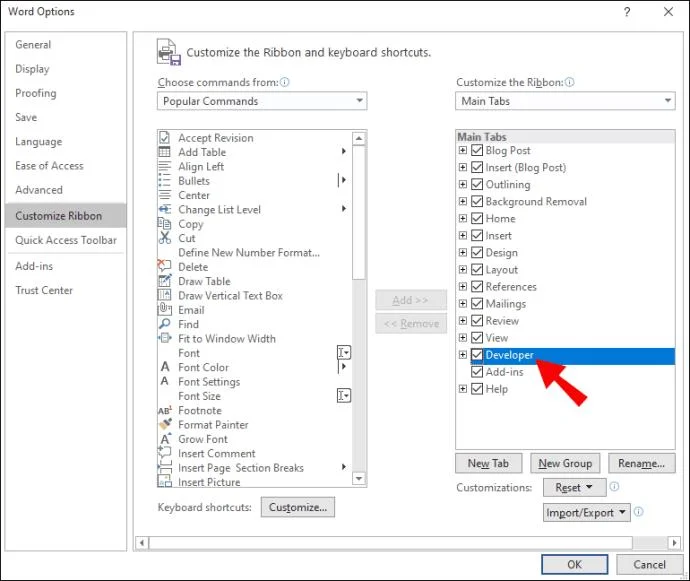Image resolution: width=690 pixels, height=581 pixels.
Task: Click the New Tab button
Action: [x=488, y=463]
